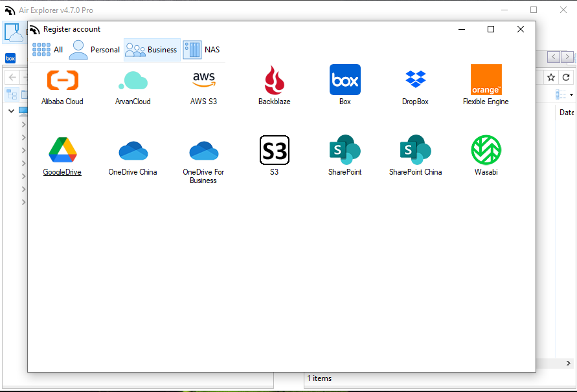Select the SharePoint China icon
Viewport: 577px width, 392px height.
click(x=416, y=149)
